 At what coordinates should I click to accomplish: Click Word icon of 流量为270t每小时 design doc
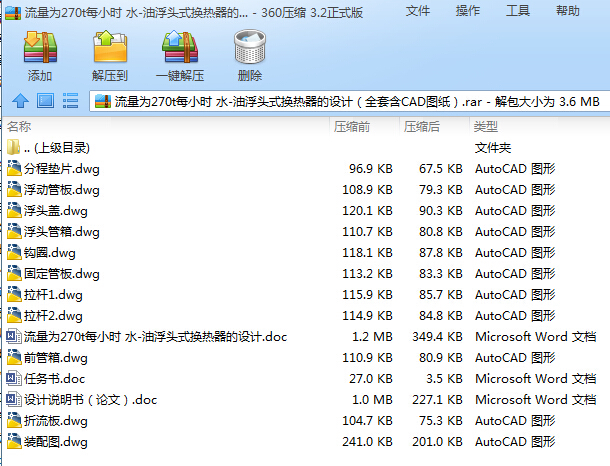(14, 336)
